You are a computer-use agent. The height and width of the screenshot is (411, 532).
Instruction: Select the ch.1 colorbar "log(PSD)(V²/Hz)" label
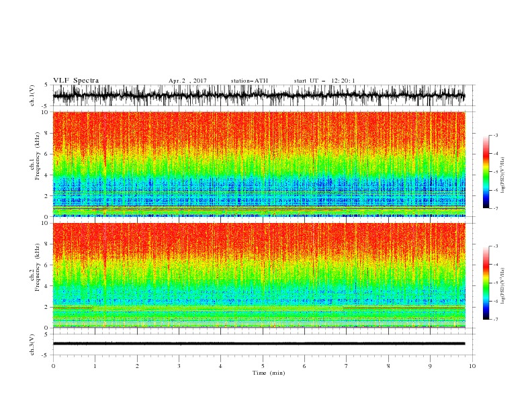[502, 175]
